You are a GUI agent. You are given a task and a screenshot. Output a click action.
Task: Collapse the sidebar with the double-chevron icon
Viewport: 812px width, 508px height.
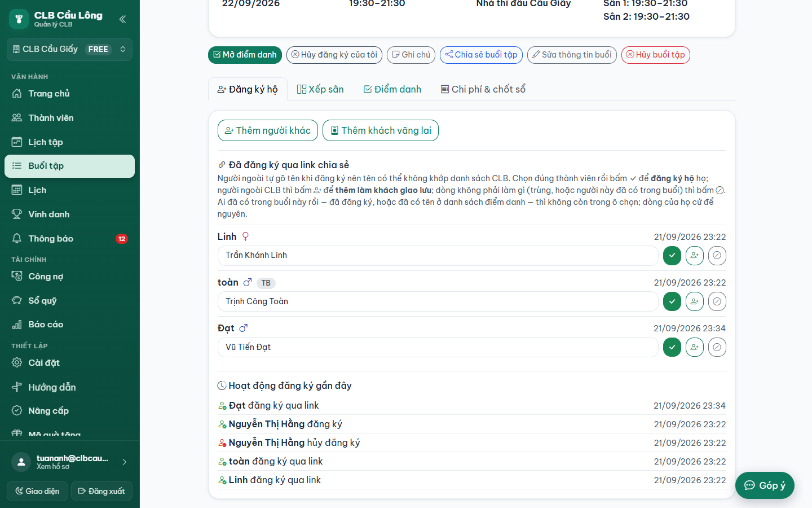(x=122, y=19)
